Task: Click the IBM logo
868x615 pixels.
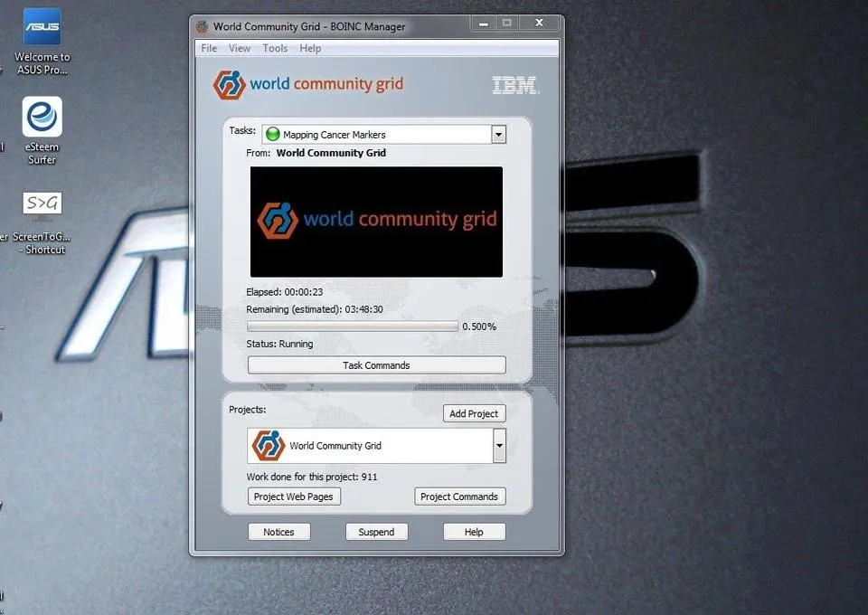Action: point(515,85)
